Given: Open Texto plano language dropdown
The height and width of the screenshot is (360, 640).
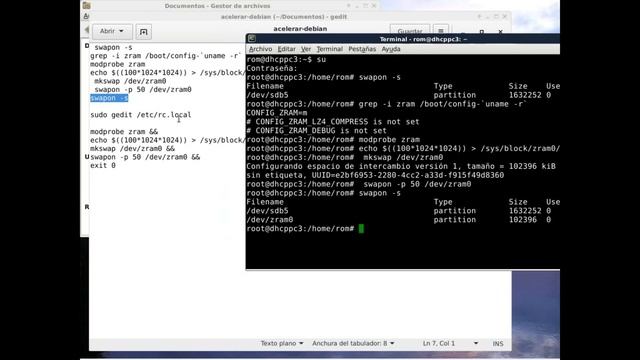Looking at the screenshot, I should point(282,343).
